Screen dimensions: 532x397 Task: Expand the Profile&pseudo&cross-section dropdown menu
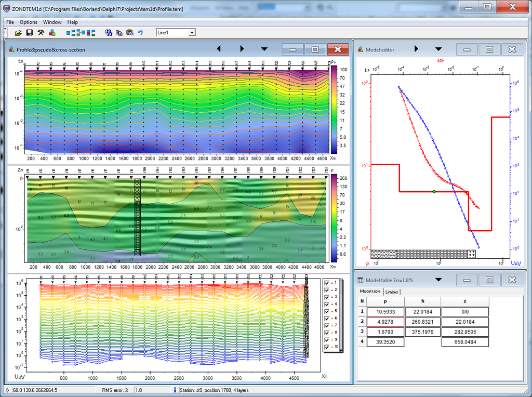264,48
